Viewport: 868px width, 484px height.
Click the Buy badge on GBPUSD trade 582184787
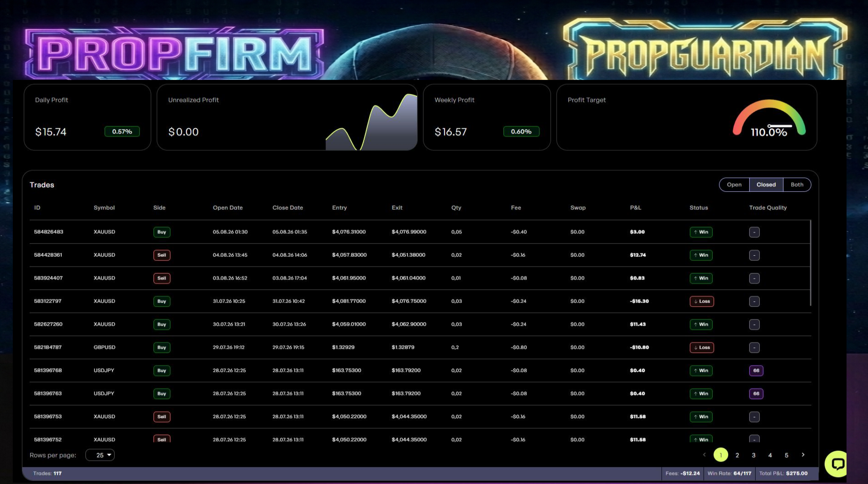tap(162, 347)
